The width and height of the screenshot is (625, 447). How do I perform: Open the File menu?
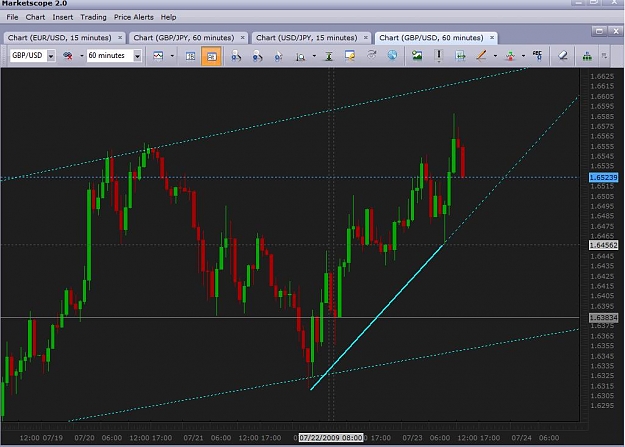tap(12, 17)
